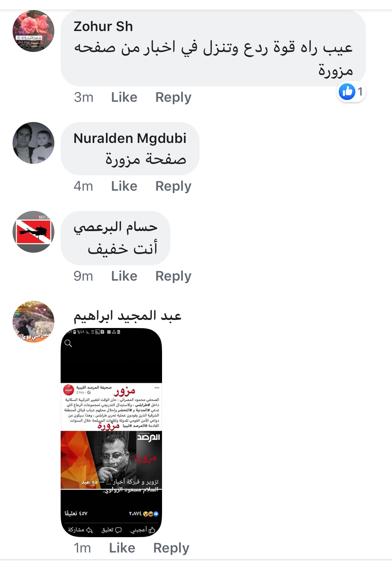
Task: Open عبد المجيد ابراهيم's profile picture
Action: click(x=33, y=322)
